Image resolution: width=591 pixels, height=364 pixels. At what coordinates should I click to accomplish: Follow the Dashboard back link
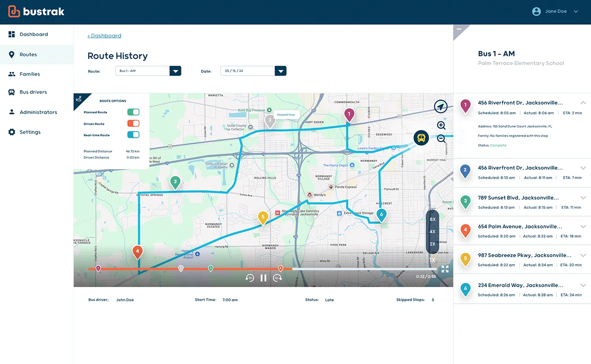(x=104, y=36)
